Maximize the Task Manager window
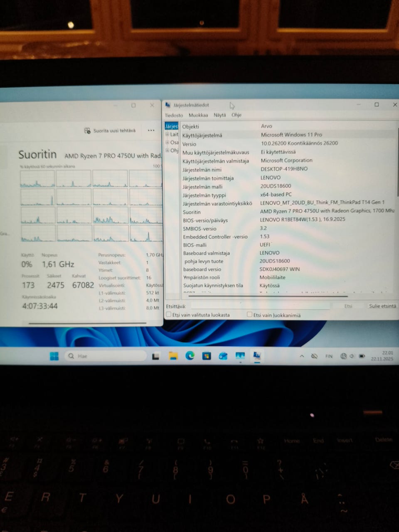Screen dimensions: 399x532 point(133,106)
